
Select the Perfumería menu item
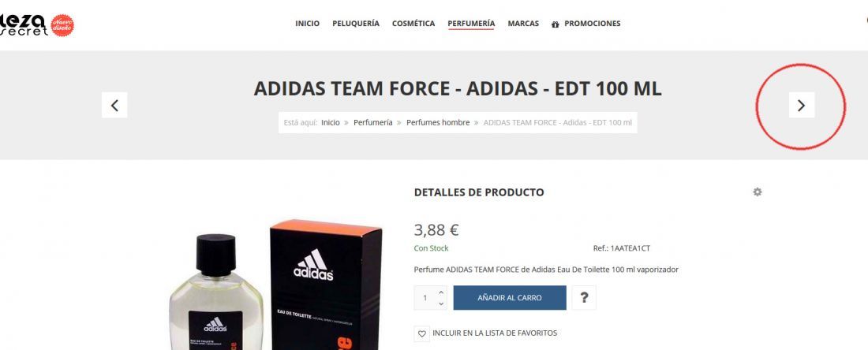pos(471,24)
